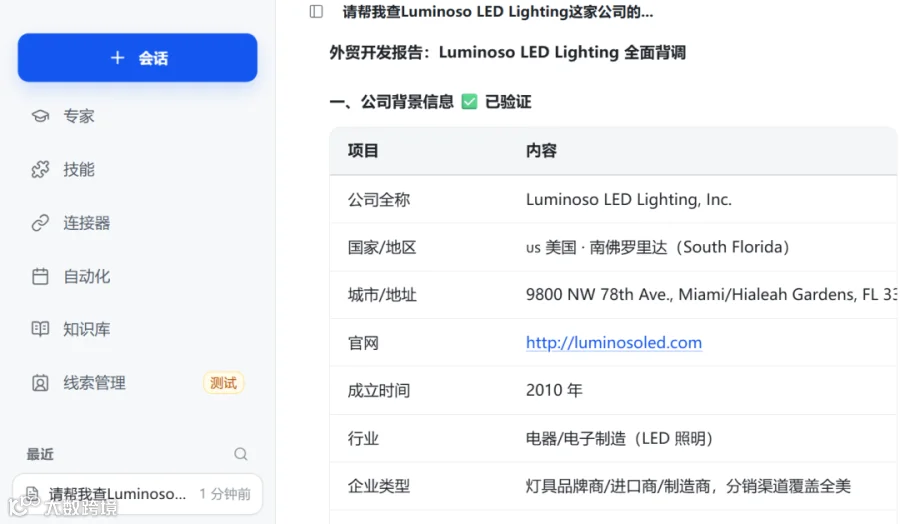Image resolution: width=900 pixels, height=524 pixels.
Task: Open the 专家 graduation cap icon
Action: coord(40,116)
